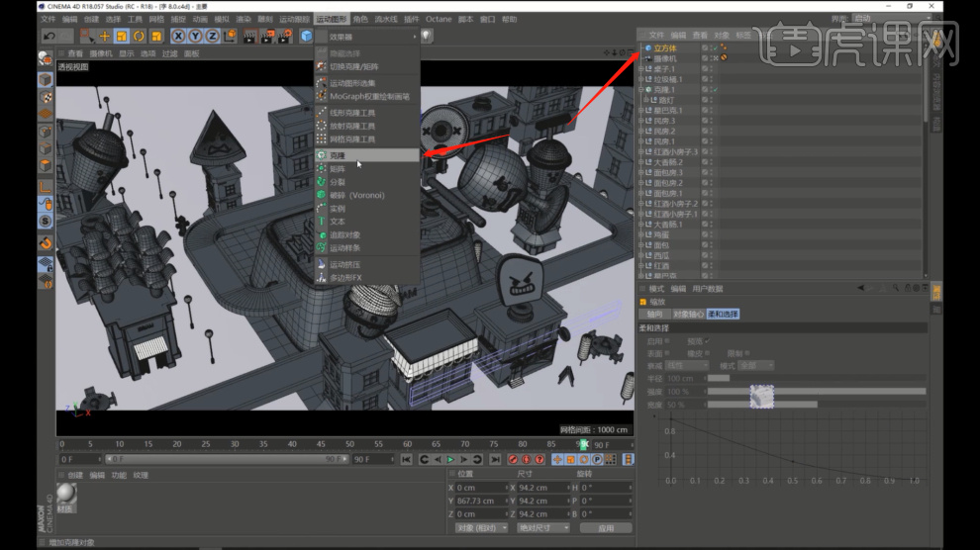Image resolution: width=980 pixels, height=550 pixels.
Task: Toggle X axis lock
Action: [178, 37]
